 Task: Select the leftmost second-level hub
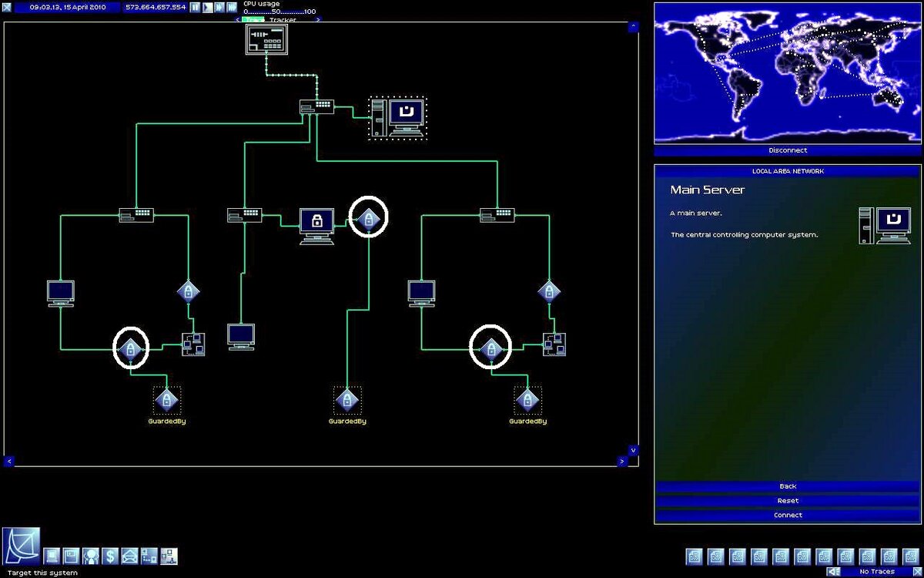[136, 215]
